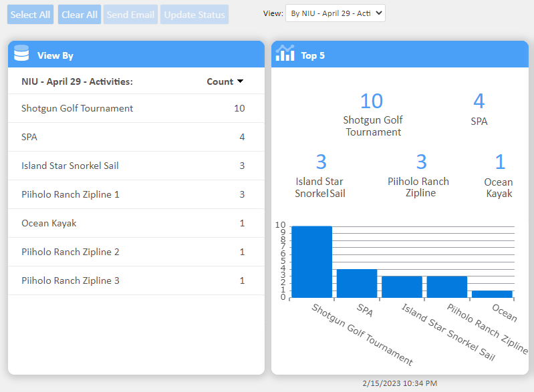
Task: Click the Update Status button
Action: (194, 15)
